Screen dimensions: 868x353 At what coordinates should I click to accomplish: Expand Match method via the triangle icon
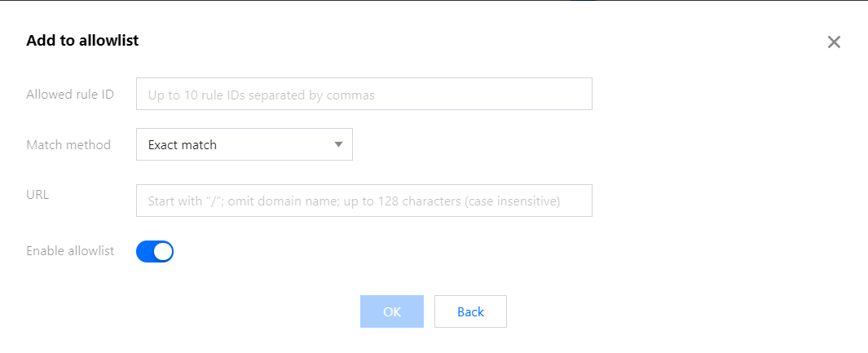pos(338,144)
